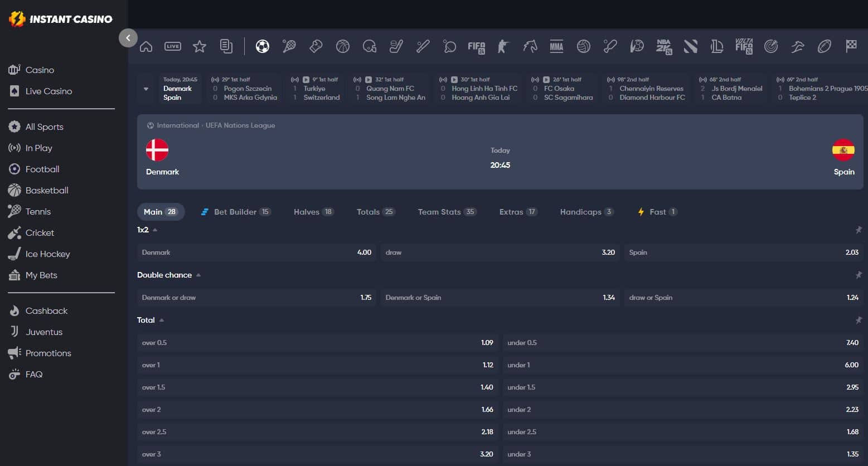Pin the Total market
This screenshot has width=868, height=466.
(x=859, y=320)
